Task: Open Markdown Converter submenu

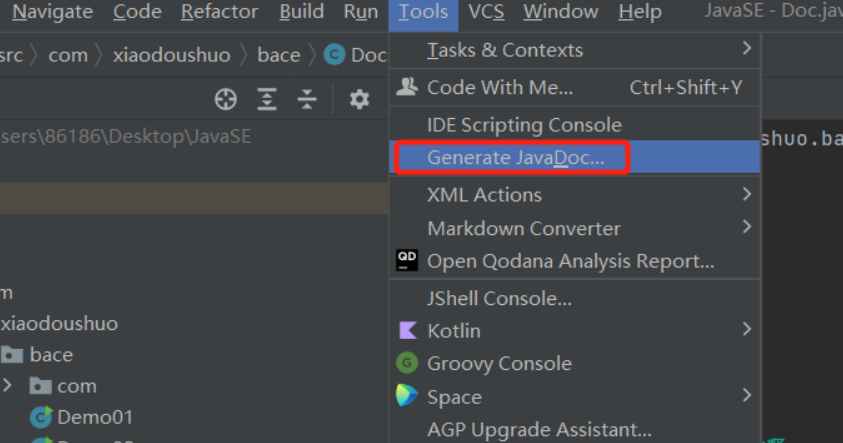Action: tap(524, 228)
